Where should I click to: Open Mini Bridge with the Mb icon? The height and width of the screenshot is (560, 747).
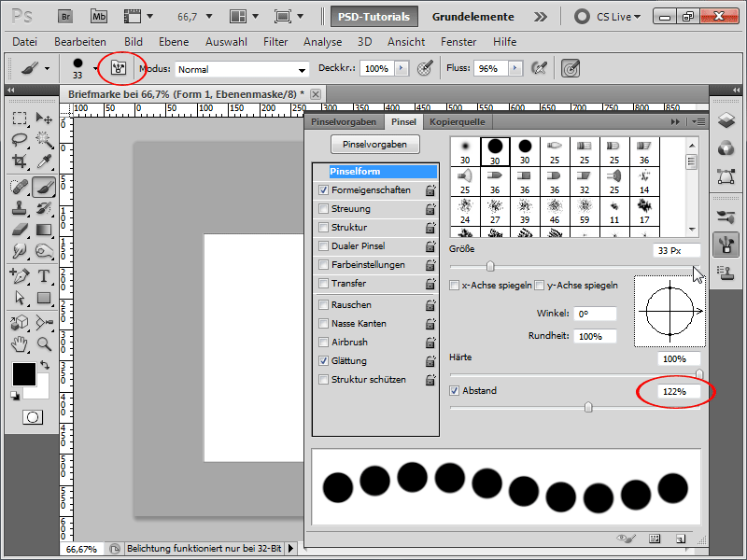click(99, 17)
